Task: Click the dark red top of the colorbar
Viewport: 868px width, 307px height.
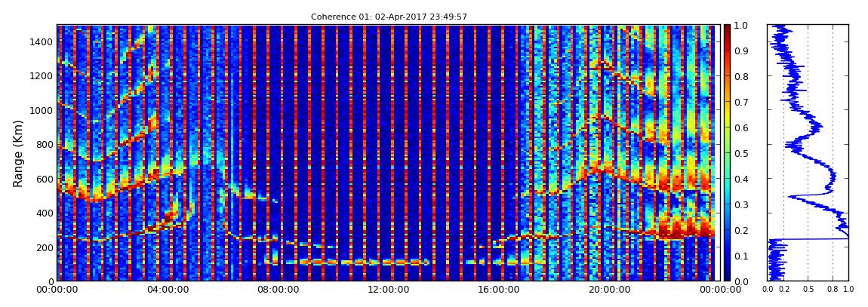Action: tap(728, 29)
